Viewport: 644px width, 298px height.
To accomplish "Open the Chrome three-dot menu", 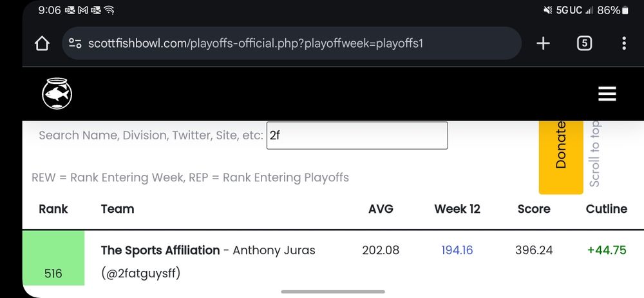I will click(x=623, y=44).
